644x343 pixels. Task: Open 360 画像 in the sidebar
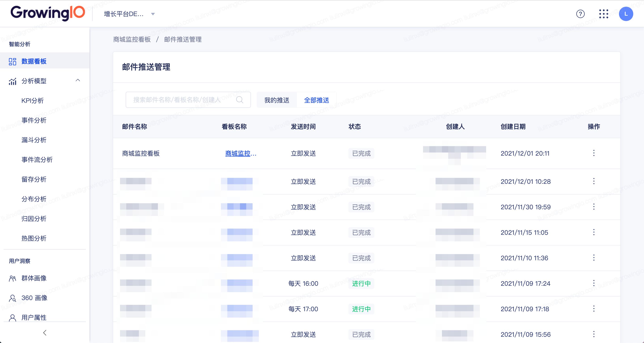34,298
